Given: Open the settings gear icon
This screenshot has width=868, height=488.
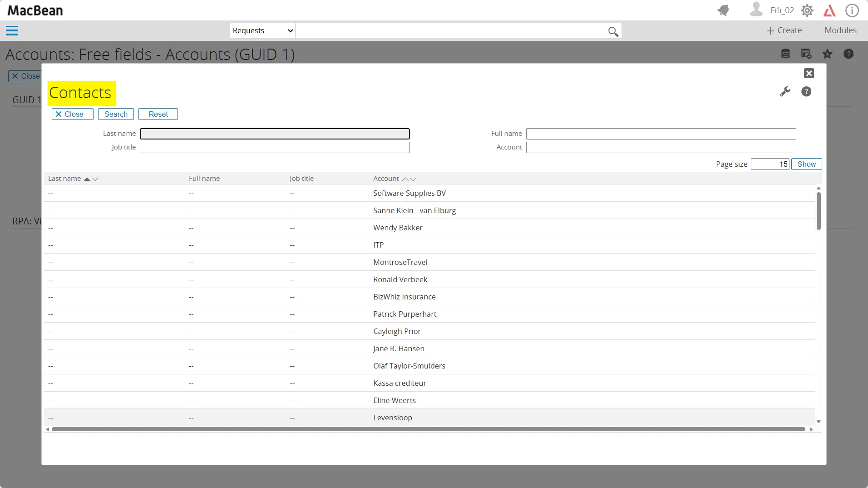Looking at the screenshot, I should pyautogui.click(x=807, y=10).
